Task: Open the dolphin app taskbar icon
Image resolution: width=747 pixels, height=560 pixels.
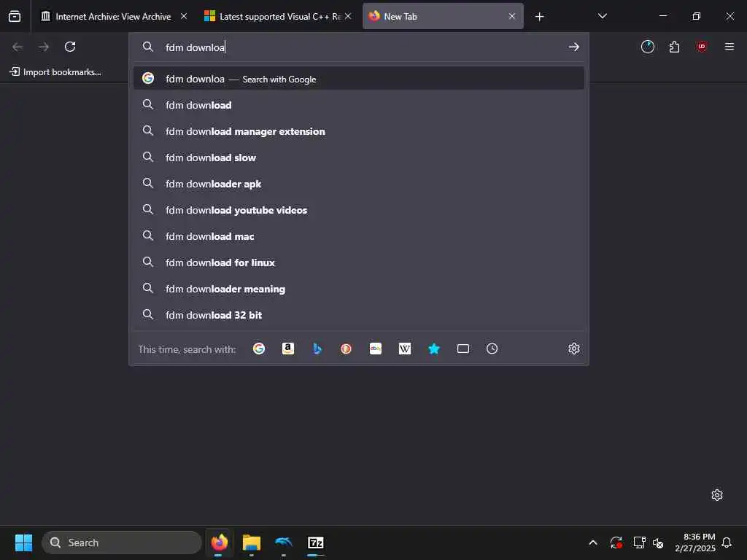Action: pos(284,542)
